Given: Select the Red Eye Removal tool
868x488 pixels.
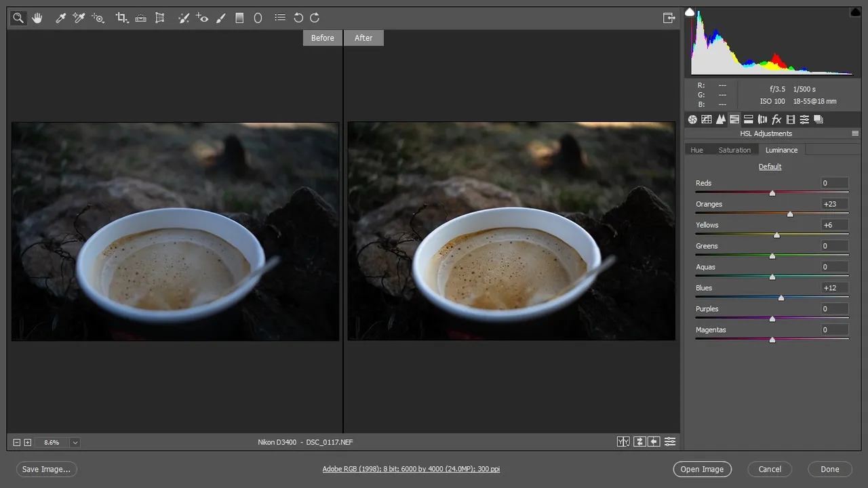Looking at the screenshot, I should click(202, 18).
